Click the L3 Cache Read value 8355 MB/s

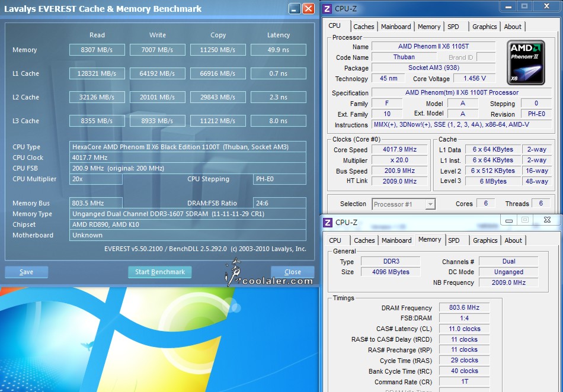97,121
